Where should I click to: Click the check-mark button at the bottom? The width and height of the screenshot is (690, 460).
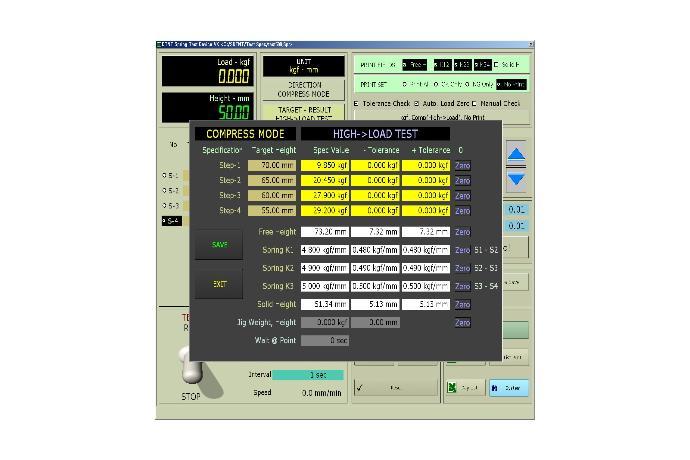tap(396, 388)
